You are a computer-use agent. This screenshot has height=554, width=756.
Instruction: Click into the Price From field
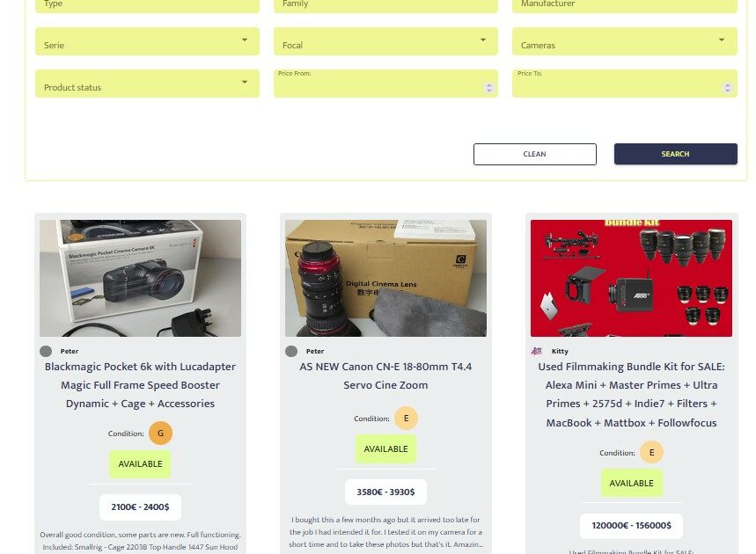[x=381, y=84]
